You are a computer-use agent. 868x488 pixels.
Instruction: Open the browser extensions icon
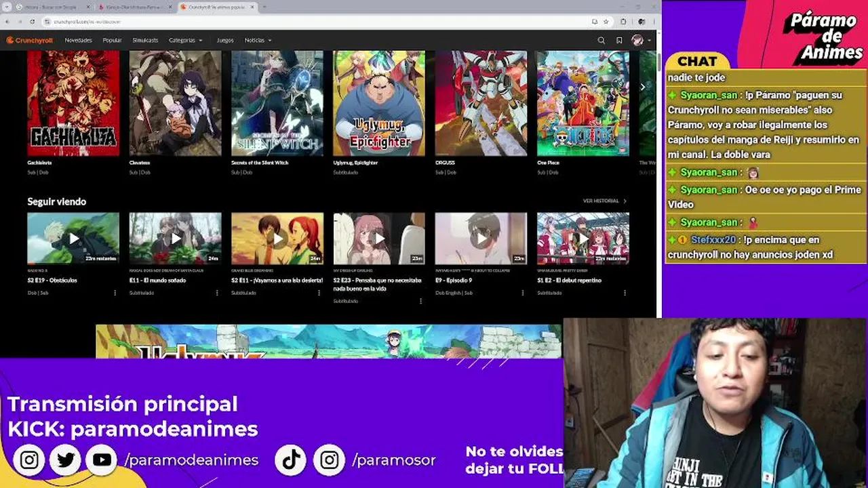pos(623,22)
